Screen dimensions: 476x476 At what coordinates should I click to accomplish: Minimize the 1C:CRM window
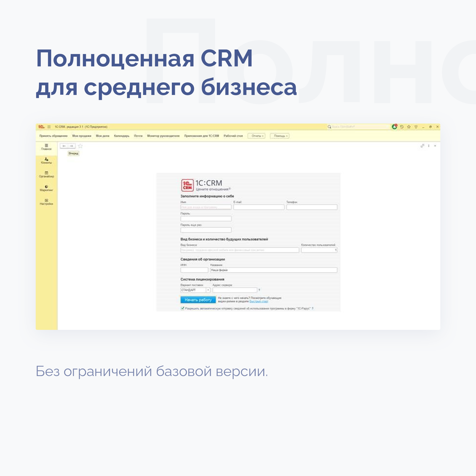(x=423, y=127)
